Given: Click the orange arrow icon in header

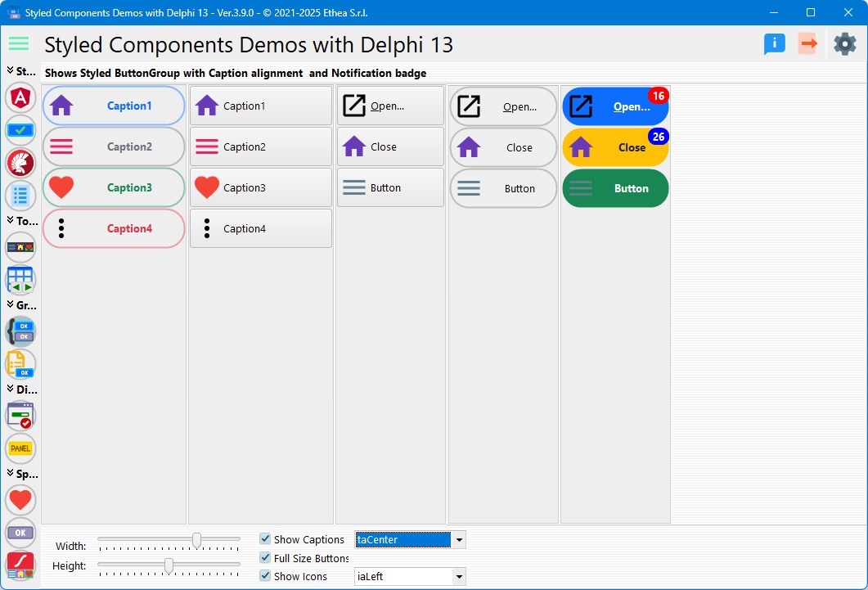Looking at the screenshot, I should point(808,43).
